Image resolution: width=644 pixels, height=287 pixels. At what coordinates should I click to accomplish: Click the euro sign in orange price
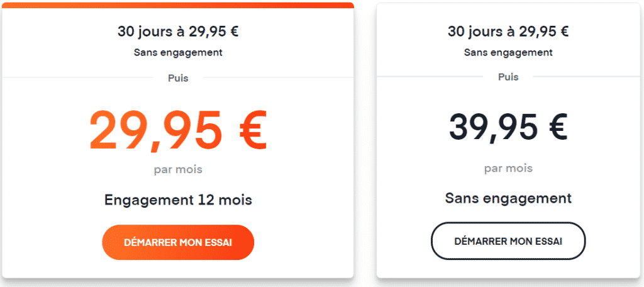click(249, 130)
